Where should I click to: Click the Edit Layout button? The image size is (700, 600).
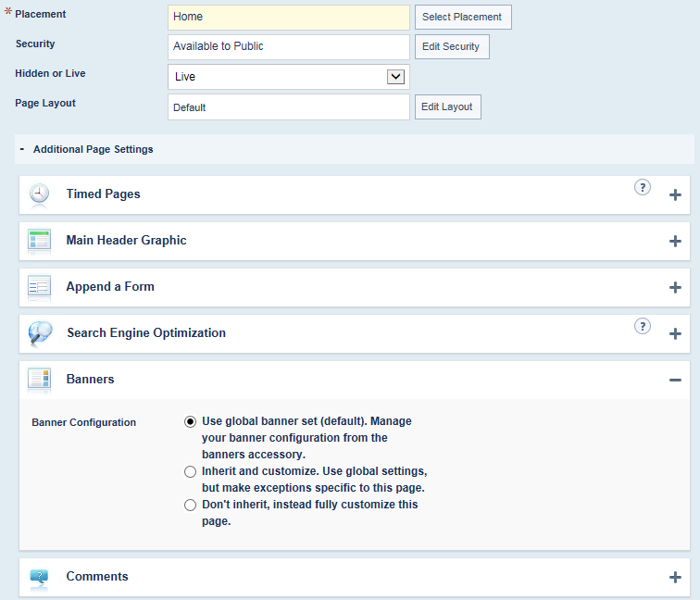click(448, 106)
